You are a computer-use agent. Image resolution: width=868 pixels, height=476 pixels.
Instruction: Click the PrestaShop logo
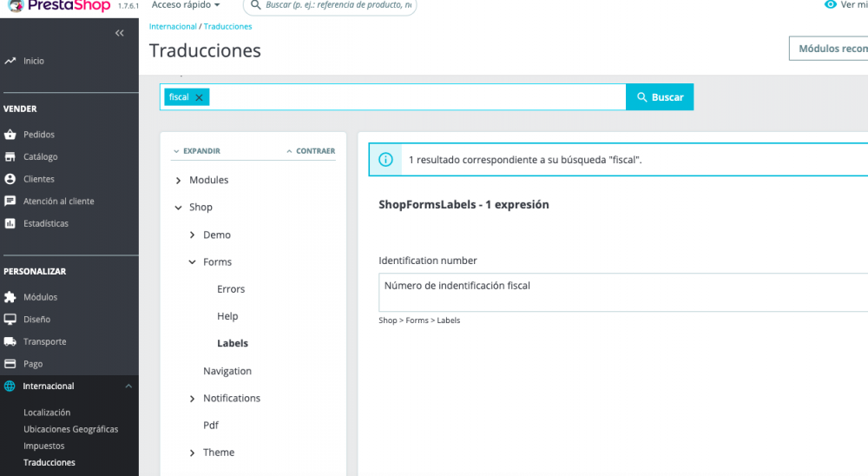[x=60, y=5]
